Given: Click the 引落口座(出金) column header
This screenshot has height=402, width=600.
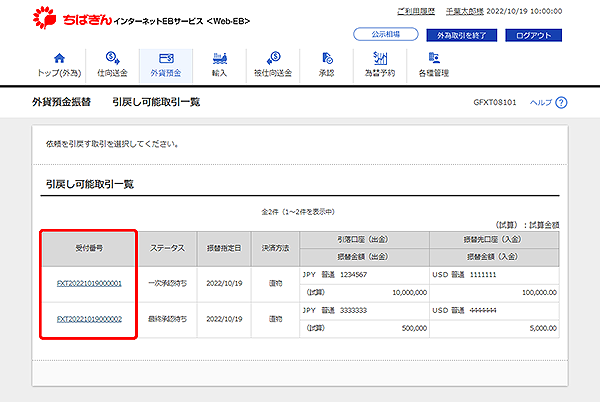Looking at the screenshot, I should [363, 239].
